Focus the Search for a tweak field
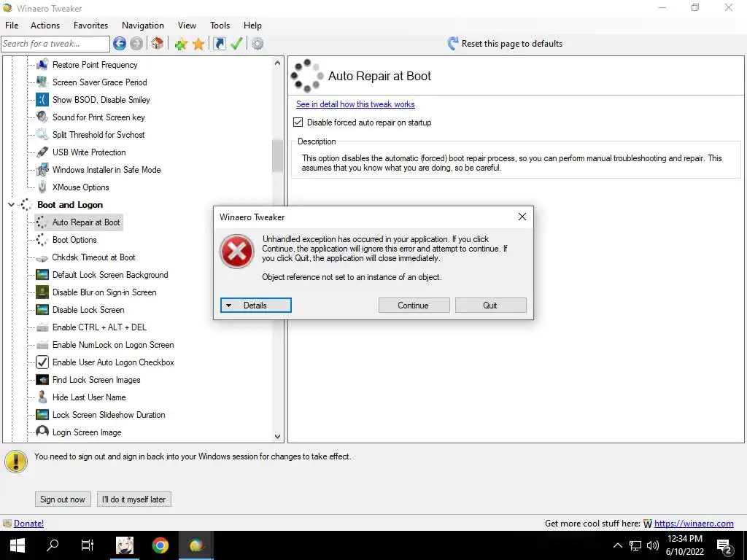 click(55, 44)
